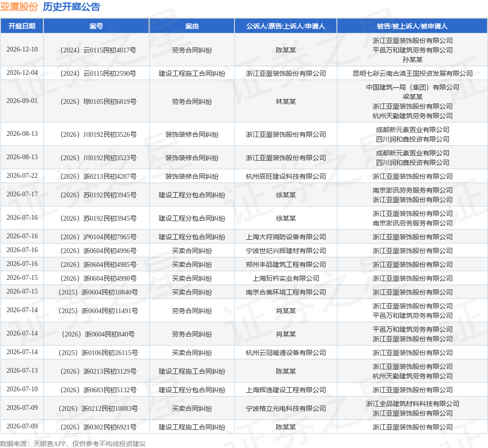This screenshot has height=448, width=488.
Task: Click plaintiff 上海辉逸建设工程有限公司
Action: coord(286,390)
